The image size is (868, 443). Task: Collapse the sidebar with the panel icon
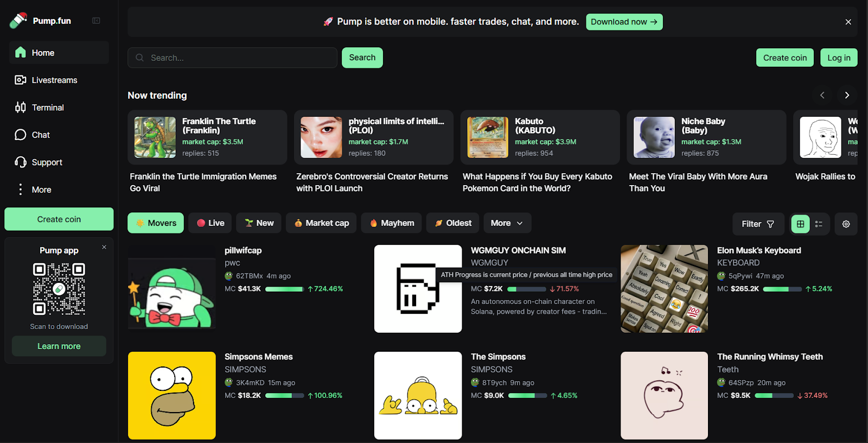click(x=96, y=21)
